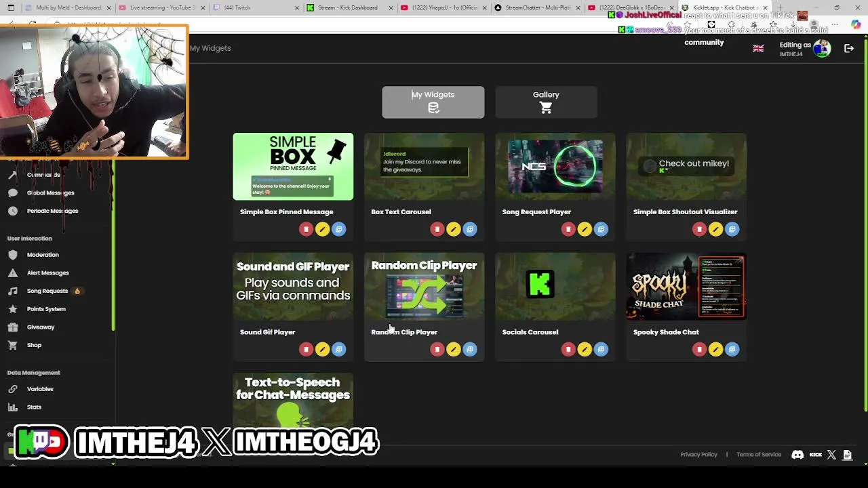This screenshot has width=868, height=488.
Task: Duplicate the Simple Box Pinned Message widget
Action: (x=338, y=229)
